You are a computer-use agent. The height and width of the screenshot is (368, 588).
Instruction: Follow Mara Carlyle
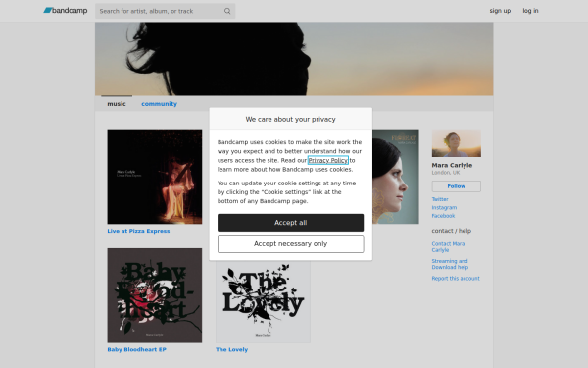click(457, 186)
